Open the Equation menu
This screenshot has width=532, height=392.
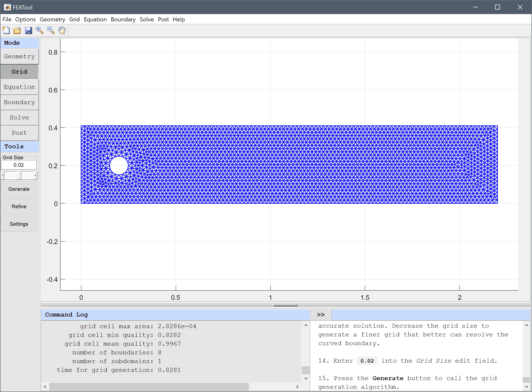pyautogui.click(x=95, y=19)
